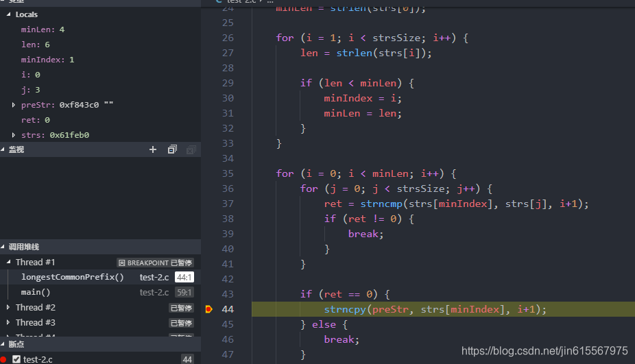Click the breakpoint line number badge 44
The height and width of the screenshot is (364, 635).
coord(187,359)
